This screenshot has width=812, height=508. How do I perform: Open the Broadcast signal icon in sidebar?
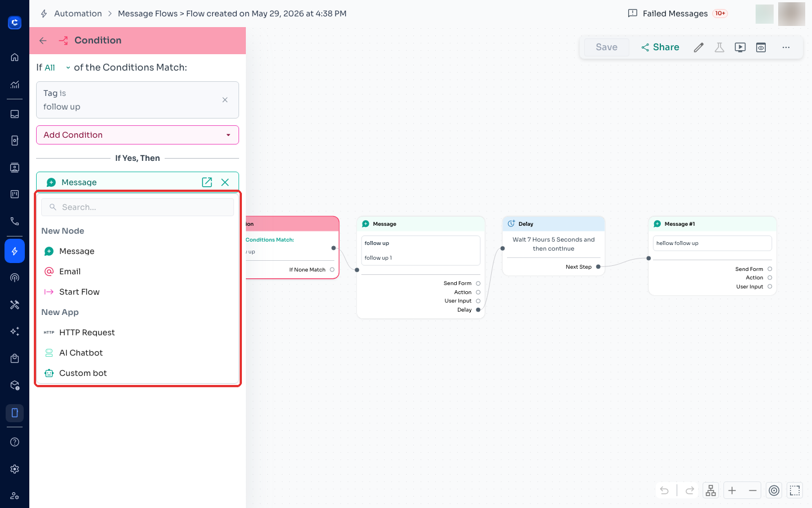15,278
